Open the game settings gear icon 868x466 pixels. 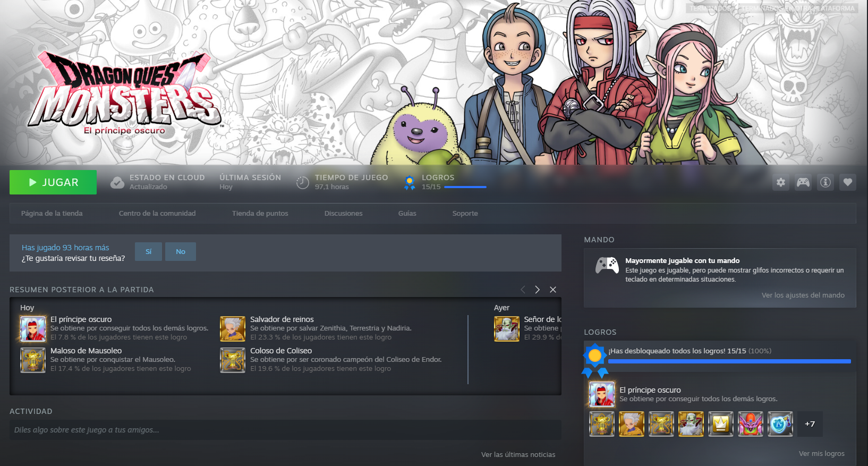pyautogui.click(x=780, y=182)
